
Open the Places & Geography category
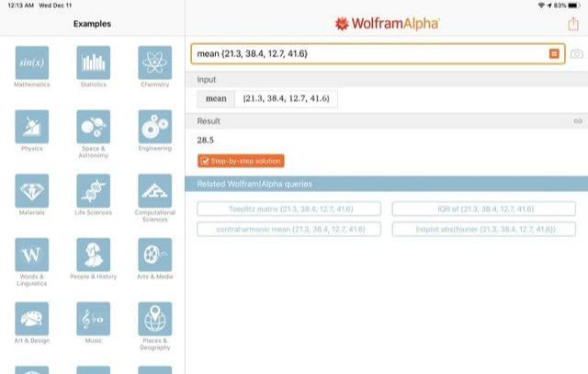point(155,319)
